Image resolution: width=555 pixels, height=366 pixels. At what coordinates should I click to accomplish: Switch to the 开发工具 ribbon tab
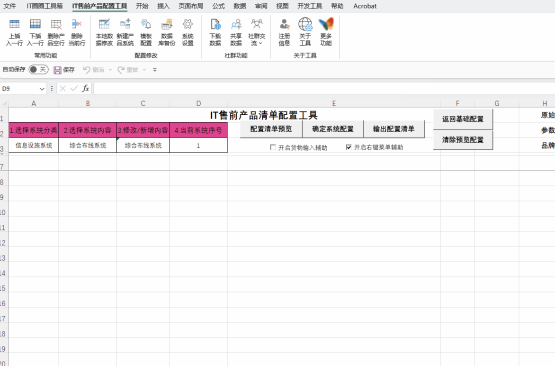[x=310, y=6]
